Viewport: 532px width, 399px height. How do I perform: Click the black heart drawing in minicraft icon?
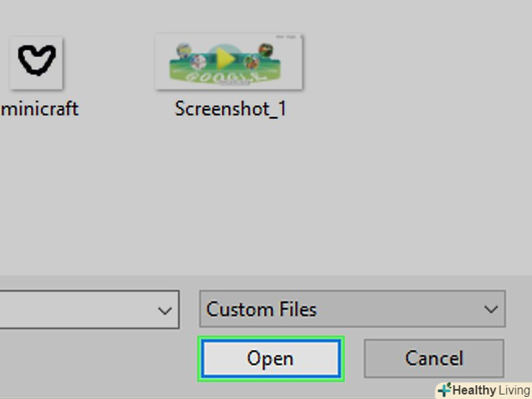tap(36, 61)
